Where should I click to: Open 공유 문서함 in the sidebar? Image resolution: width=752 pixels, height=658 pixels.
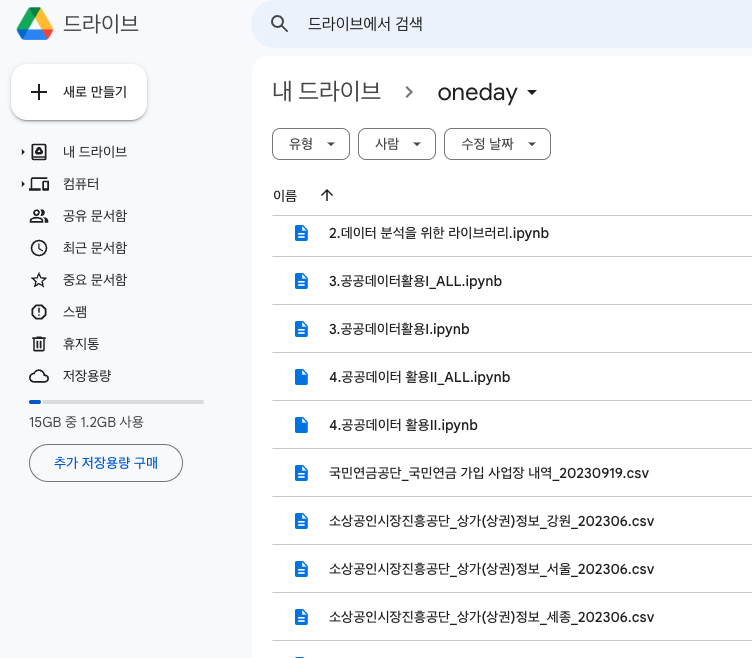pos(95,216)
